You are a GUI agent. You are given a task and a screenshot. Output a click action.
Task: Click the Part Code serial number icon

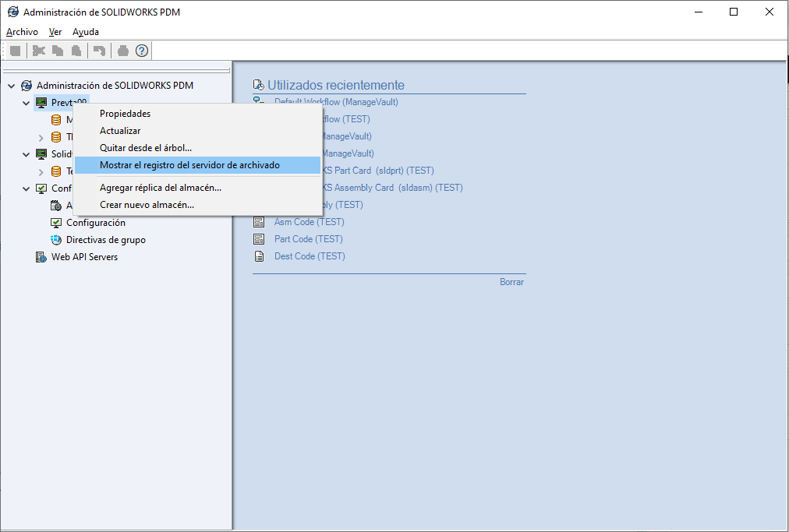click(x=259, y=239)
